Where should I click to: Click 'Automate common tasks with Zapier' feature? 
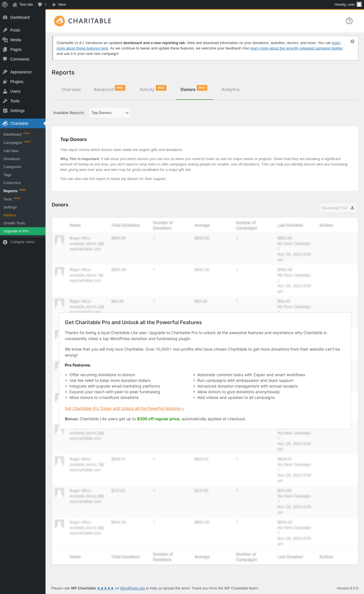coord(251,375)
